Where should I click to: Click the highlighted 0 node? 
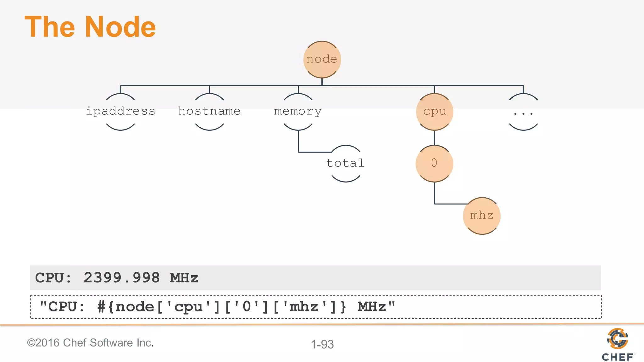[434, 163]
